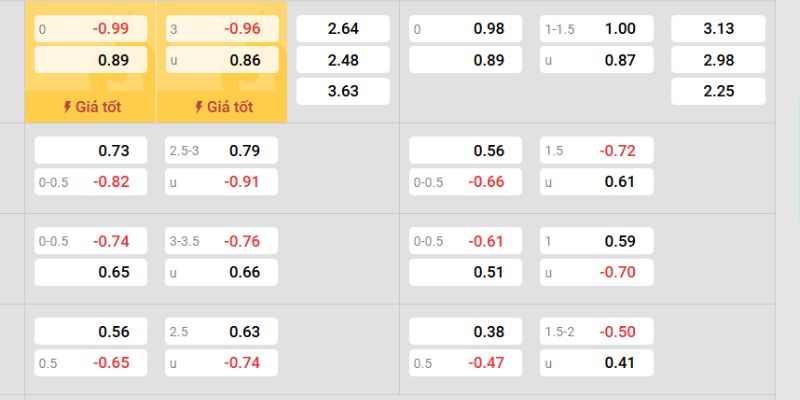Viewport: 800px width, 400px height.
Task: Click the lightning icon under the 0.86 odds
Action: (x=199, y=106)
